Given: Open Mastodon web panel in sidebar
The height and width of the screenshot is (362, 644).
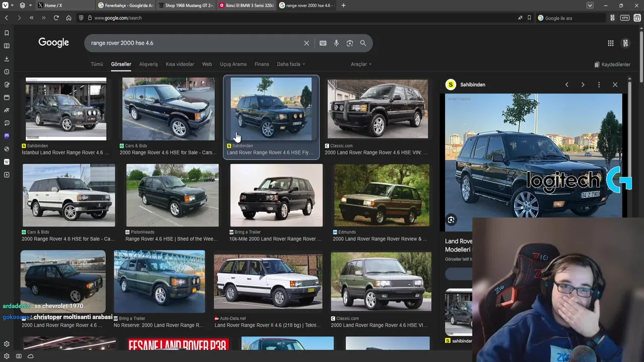Looking at the screenshot, I should [7, 136].
